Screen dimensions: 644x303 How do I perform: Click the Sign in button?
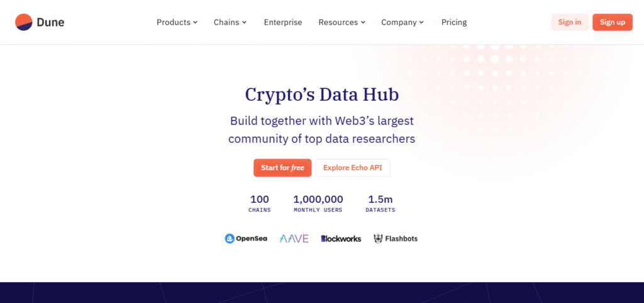click(x=570, y=22)
